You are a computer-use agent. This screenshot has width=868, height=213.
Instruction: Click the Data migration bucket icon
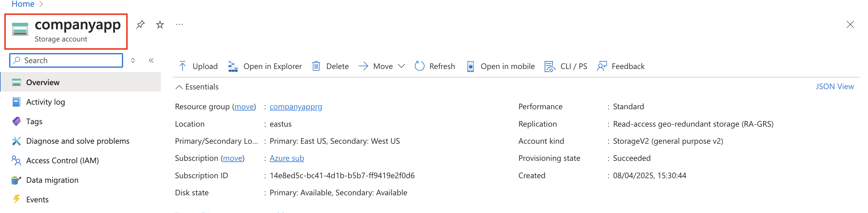point(16,180)
